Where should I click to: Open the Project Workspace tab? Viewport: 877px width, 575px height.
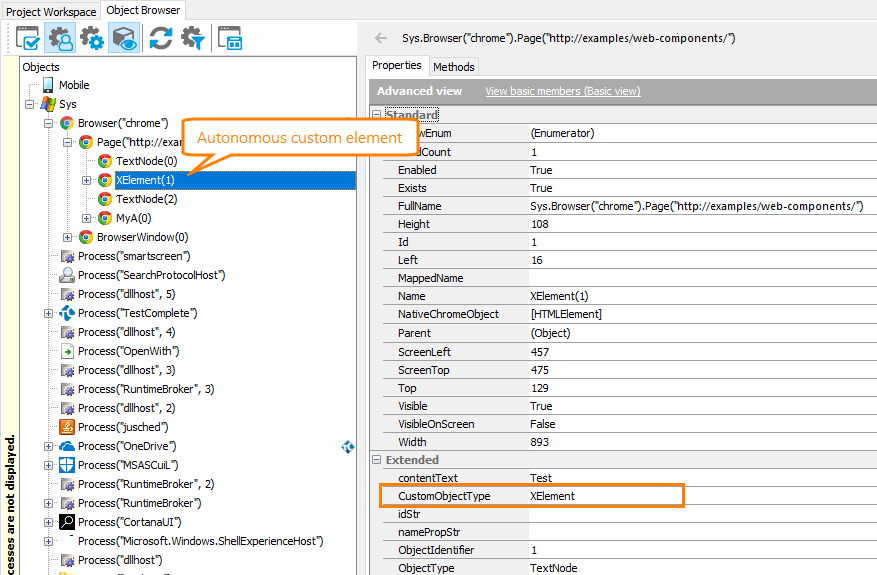[51, 11]
